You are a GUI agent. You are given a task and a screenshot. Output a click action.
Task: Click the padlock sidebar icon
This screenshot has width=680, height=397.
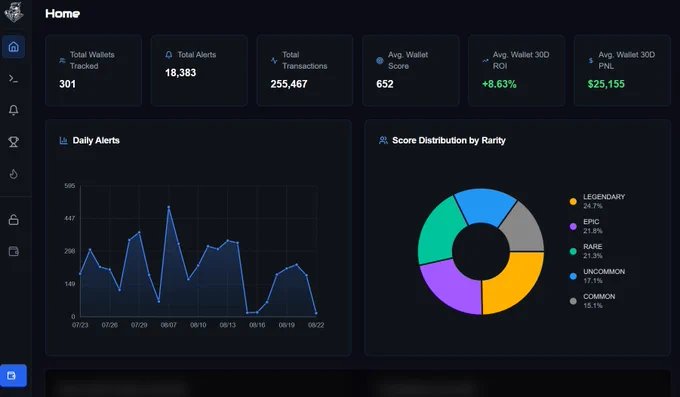[x=13, y=220]
